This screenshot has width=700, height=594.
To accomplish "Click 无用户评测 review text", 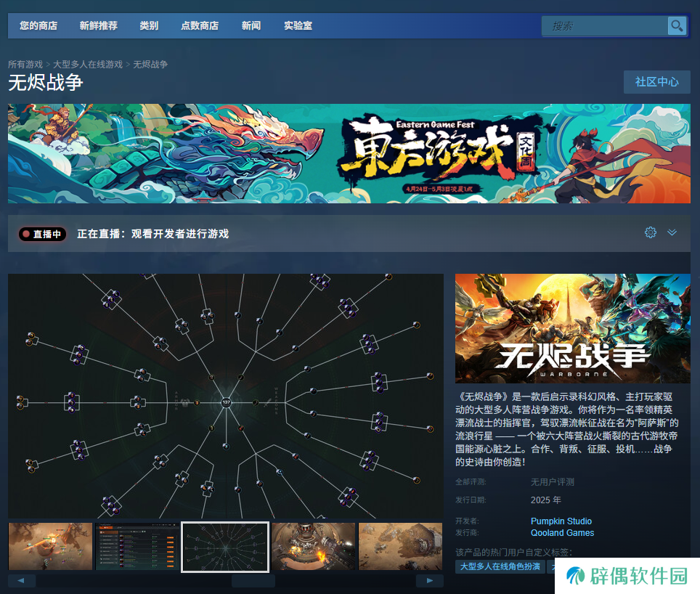I will pos(553,482).
